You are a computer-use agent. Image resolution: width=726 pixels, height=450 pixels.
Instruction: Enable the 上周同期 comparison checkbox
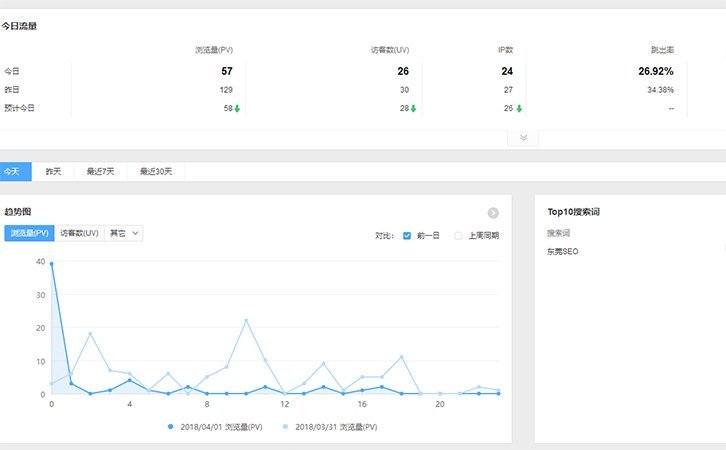tap(459, 236)
